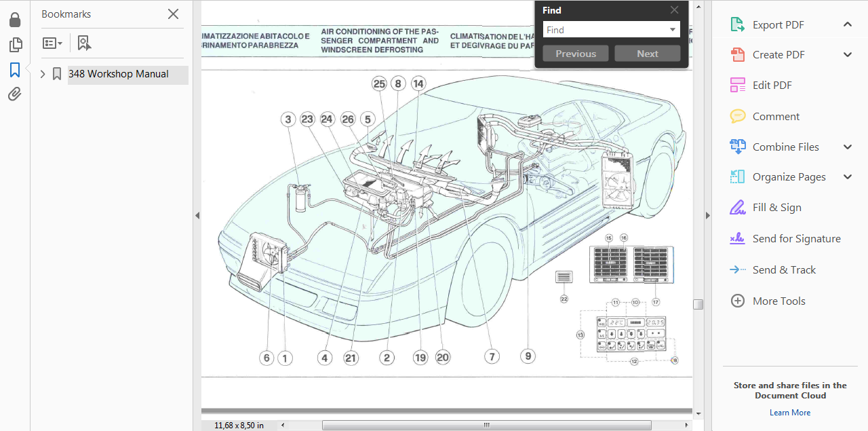Click callout number 21 in the diagram
Screen dimensions: 868x431
pyautogui.click(x=351, y=358)
